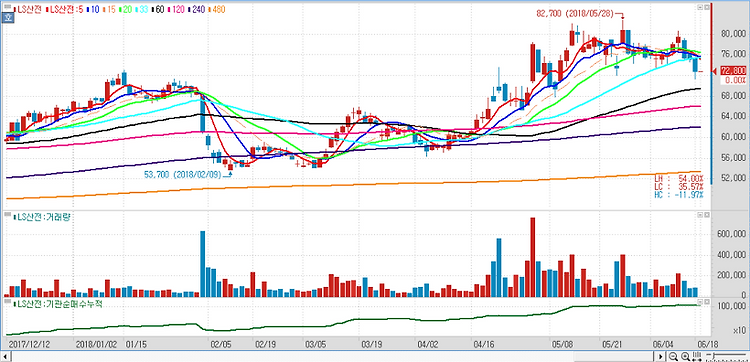Image resolution: width=750 pixels, height=362 pixels.
Task: Maximize the price chart panel
Action: pos(706,7)
